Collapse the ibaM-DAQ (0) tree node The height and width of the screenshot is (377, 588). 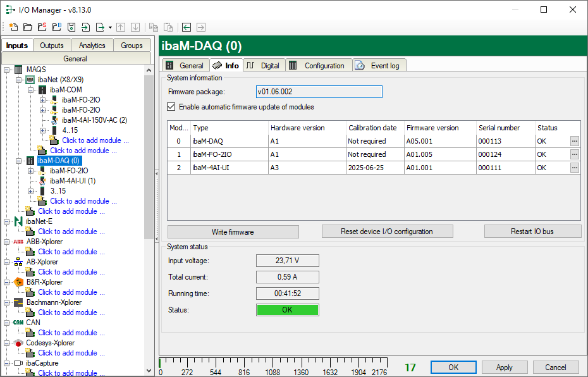tap(19, 161)
